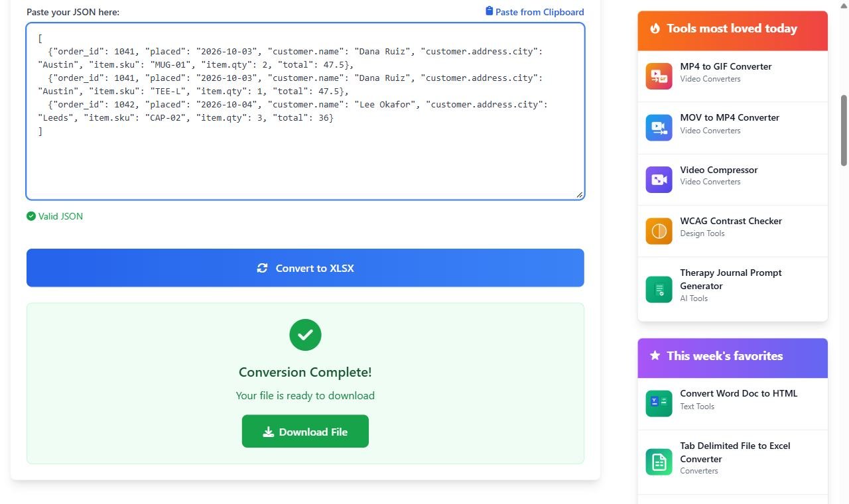849x504 pixels.
Task: Click the WCAG Contrast Checker icon
Action: coord(659,231)
